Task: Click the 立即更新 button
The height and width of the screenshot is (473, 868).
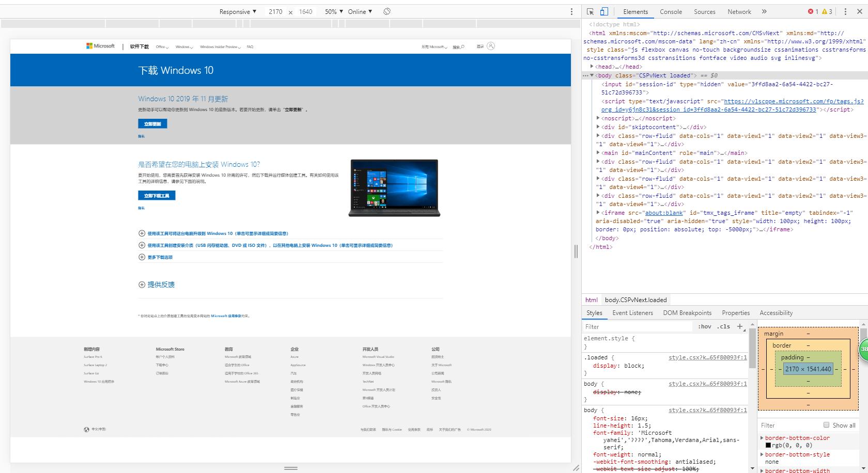Action: click(x=152, y=124)
